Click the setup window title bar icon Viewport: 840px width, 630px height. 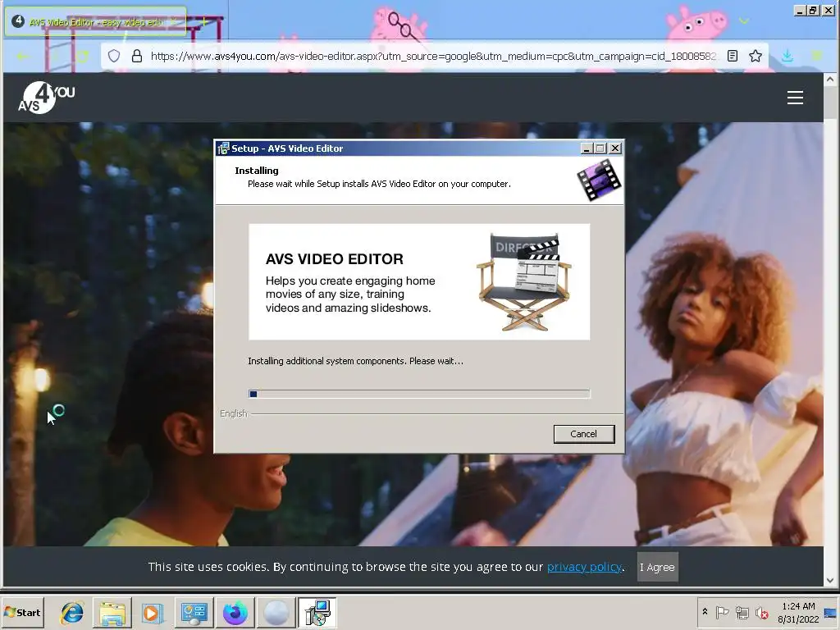pos(223,148)
